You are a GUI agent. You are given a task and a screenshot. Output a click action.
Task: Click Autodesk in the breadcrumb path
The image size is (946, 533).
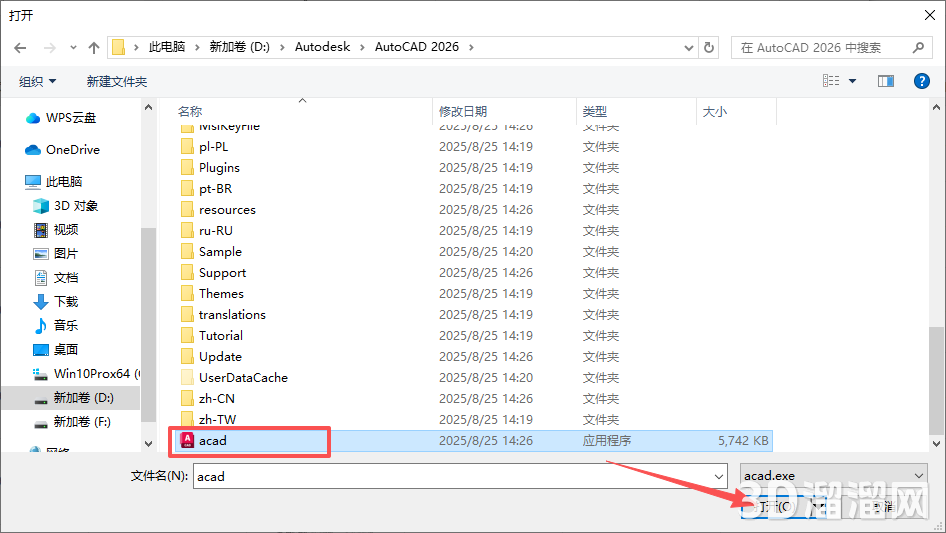point(322,47)
